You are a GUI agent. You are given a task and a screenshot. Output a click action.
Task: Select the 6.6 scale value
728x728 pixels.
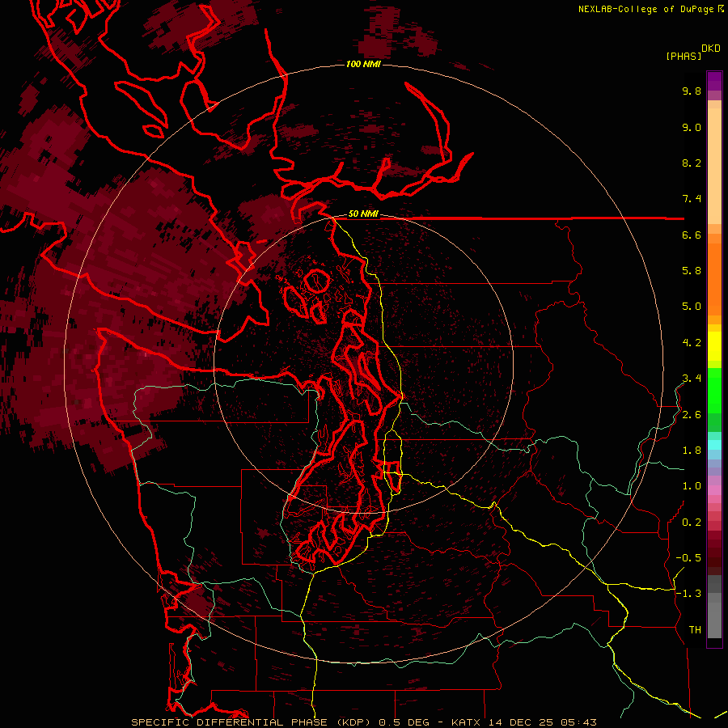(692, 235)
